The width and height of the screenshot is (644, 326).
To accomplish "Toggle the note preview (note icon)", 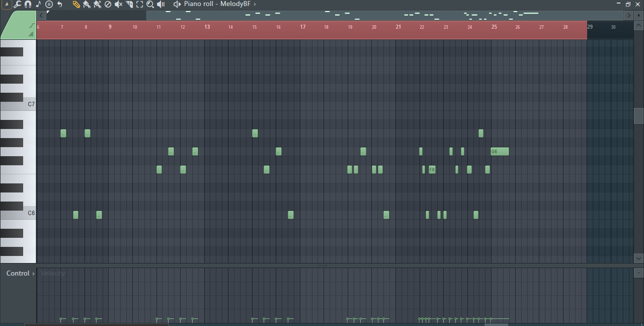I will coord(38,4).
